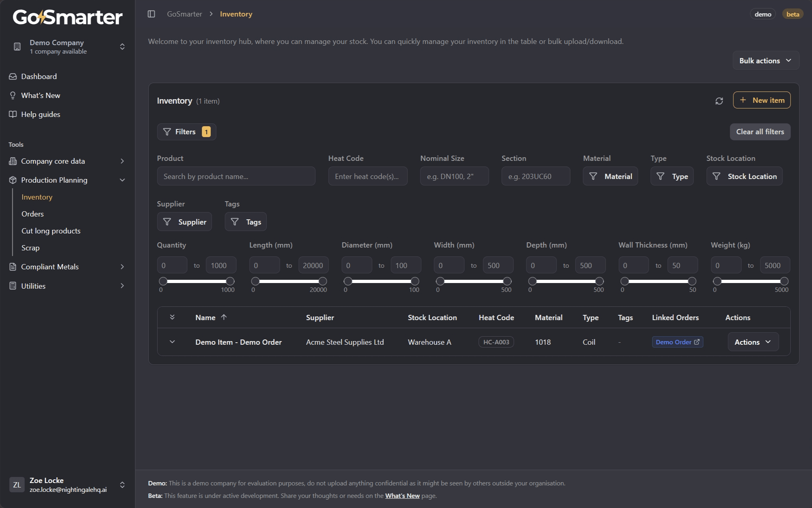Open Scrap page

[x=31, y=248]
